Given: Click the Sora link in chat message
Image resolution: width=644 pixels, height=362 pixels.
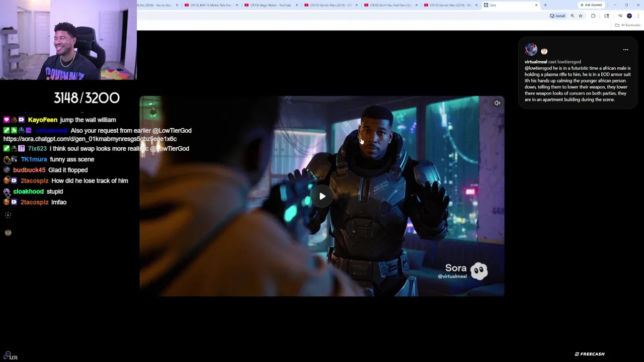Looking at the screenshot, I should click(x=90, y=139).
